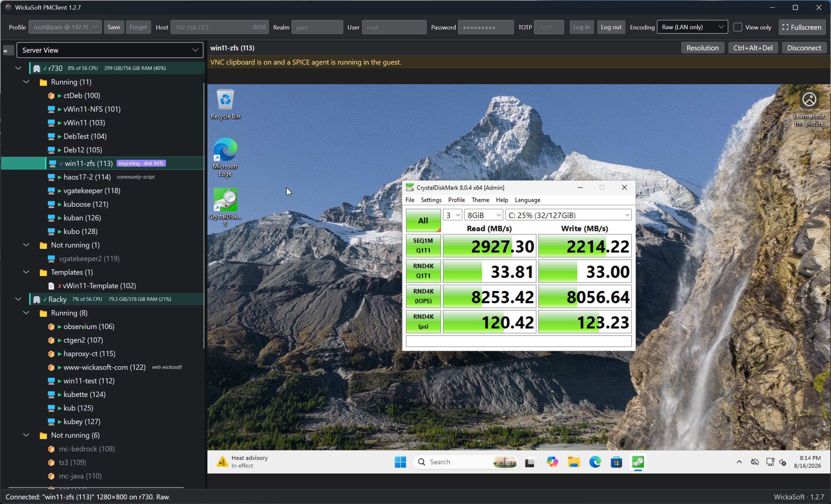The width and height of the screenshot is (831, 504).
Task: Open CrystalDiskMark Help menu
Action: 502,200
